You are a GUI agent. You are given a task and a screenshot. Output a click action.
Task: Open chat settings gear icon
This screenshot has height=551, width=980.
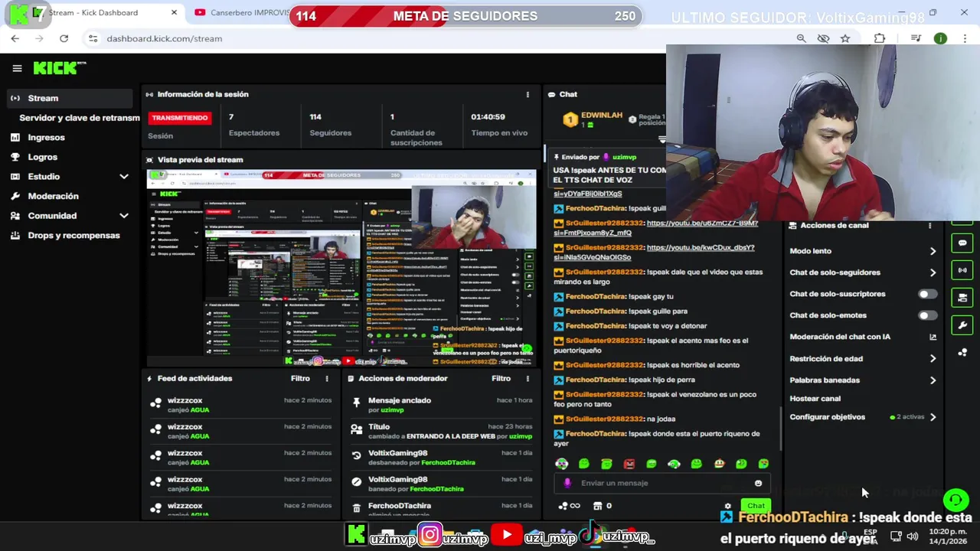(728, 506)
